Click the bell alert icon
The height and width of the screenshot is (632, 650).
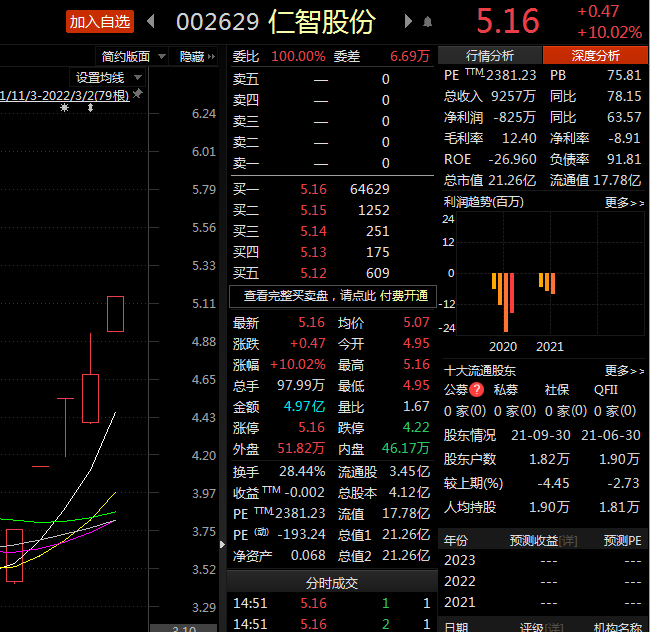[428, 21]
